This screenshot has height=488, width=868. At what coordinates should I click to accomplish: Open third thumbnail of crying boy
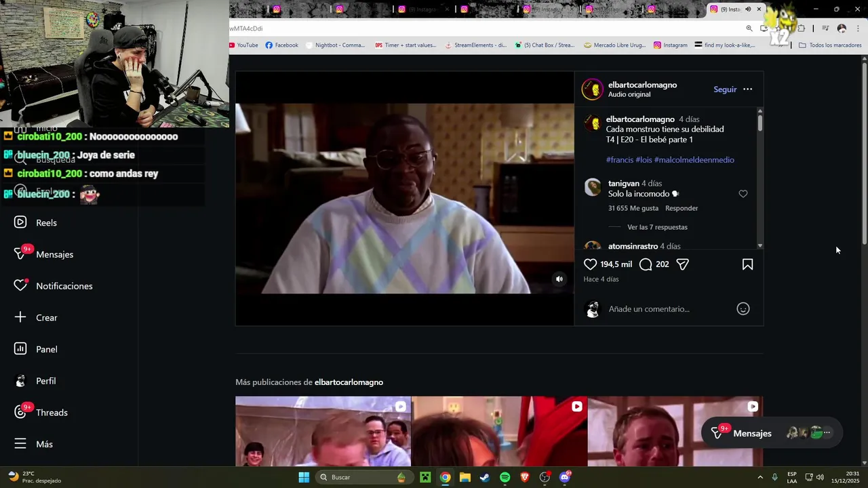(675, 431)
